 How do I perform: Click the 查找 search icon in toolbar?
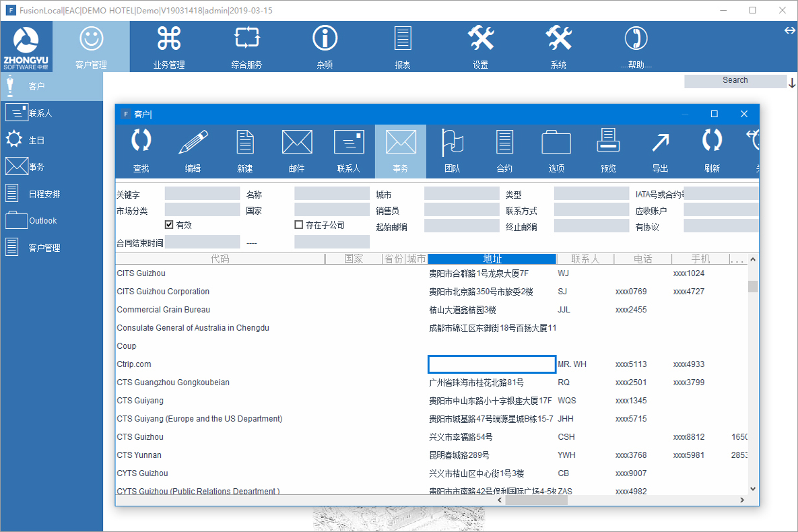coord(141,151)
